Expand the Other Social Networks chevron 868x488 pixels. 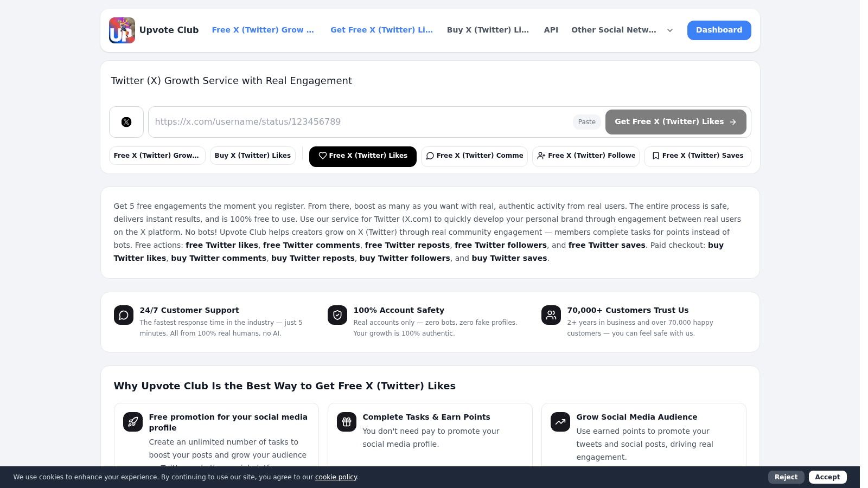pos(670,30)
